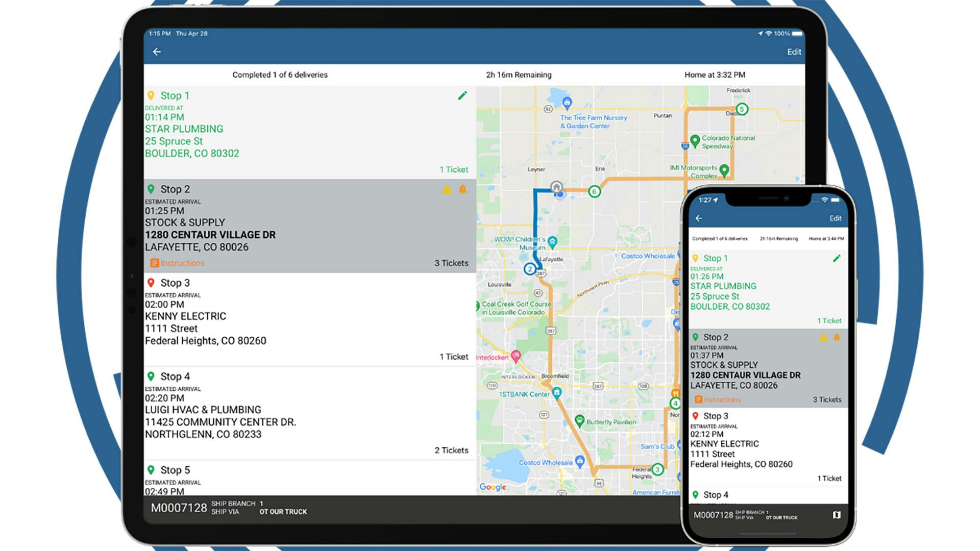
Task: Select the Stop 4 Luigi HVAC row on tablet
Action: [306, 412]
